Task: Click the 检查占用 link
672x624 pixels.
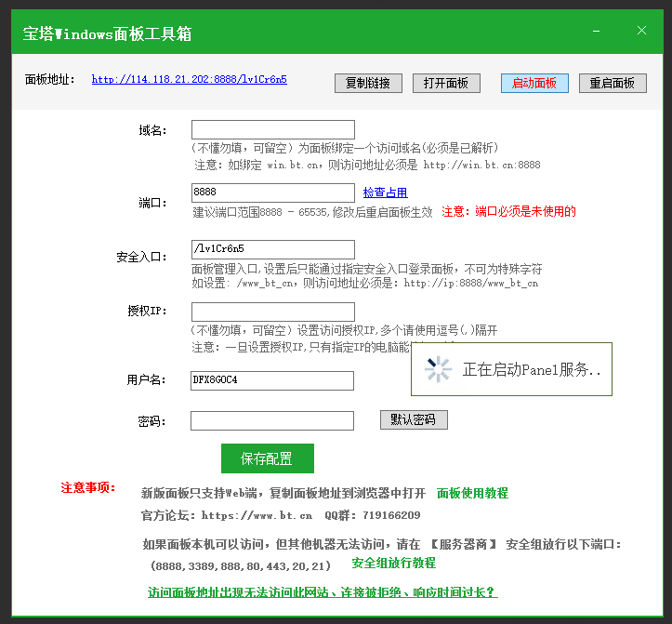Action: [x=386, y=193]
